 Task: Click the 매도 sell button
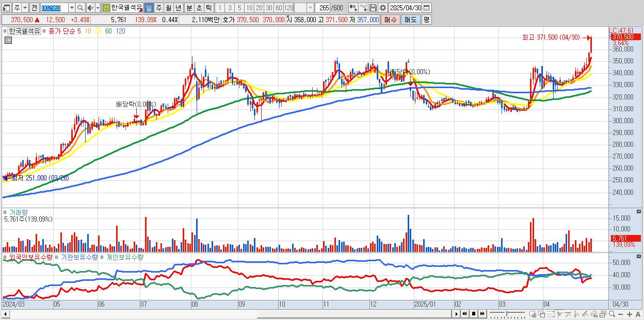[410, 20]
